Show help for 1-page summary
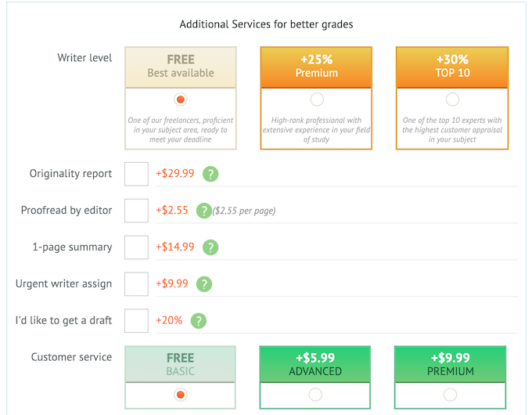 [210, 247]
